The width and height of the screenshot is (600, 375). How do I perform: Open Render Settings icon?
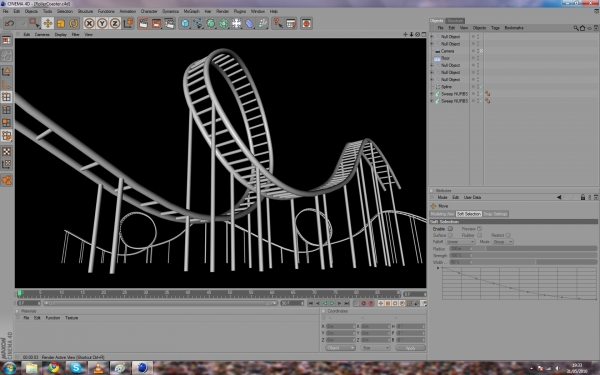click(x=170, y=23)
